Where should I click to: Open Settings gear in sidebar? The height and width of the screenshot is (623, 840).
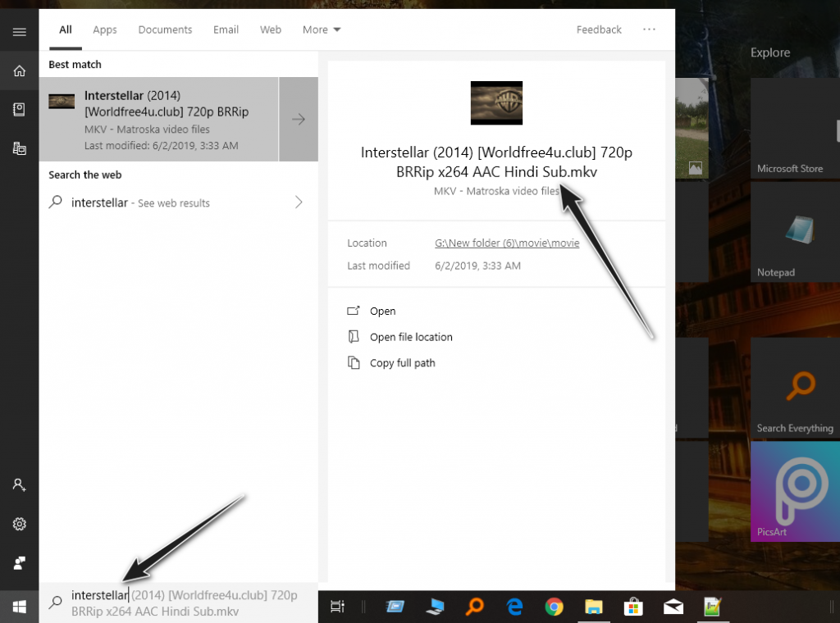[x=20, y=524]
